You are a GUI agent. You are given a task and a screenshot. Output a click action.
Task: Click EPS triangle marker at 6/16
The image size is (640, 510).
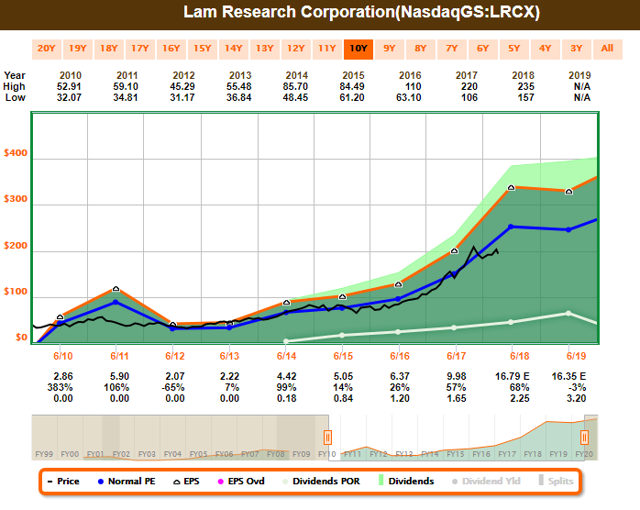[398, 284]
